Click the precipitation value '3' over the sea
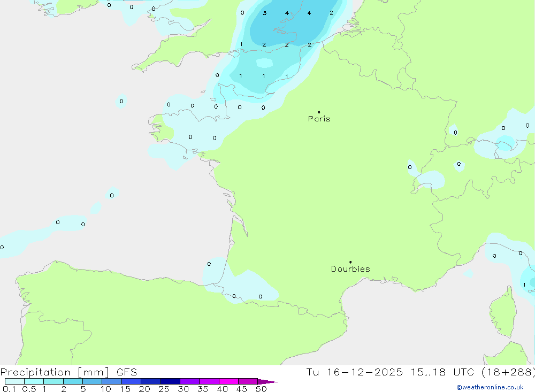This screenshot has width=535, height=392. pos(264,13)
